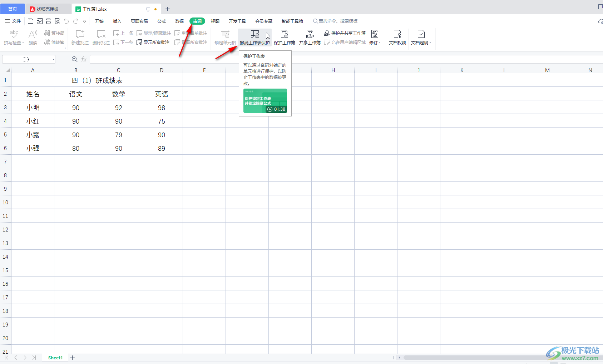Go to last sheet navigation arrow
The width and height of the screenshot is (603, 364).
click(34, 358)
